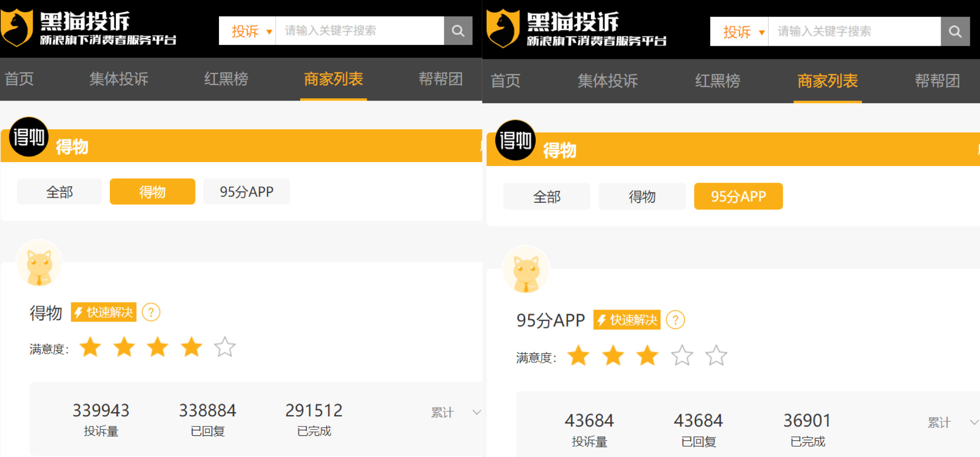The width and height of the screenshot is (980, 457).
Task: Click the 得物 title in right orange banner
Action: pos(560,150)
